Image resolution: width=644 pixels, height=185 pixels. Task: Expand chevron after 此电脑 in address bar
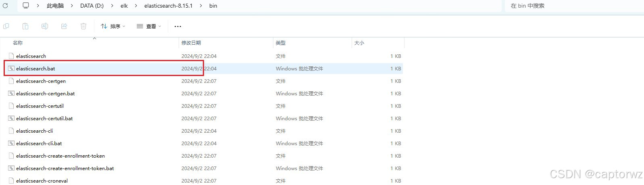[72, 6]
